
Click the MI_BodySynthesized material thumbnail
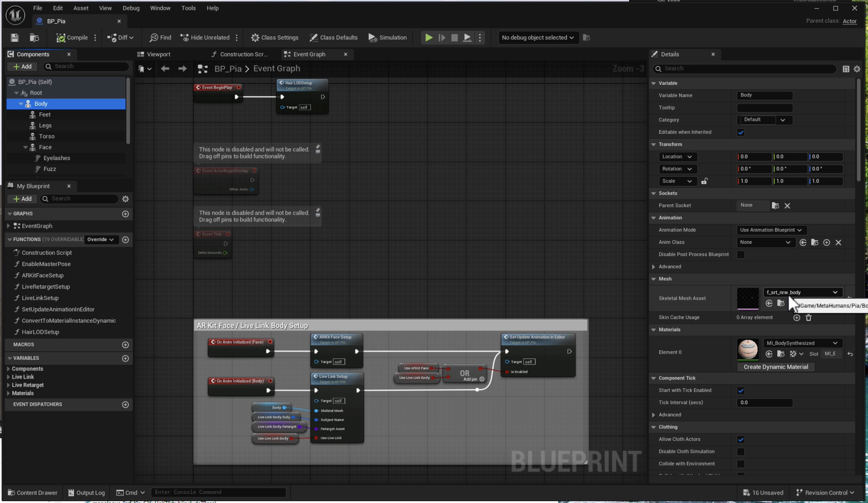pos(747,349)
